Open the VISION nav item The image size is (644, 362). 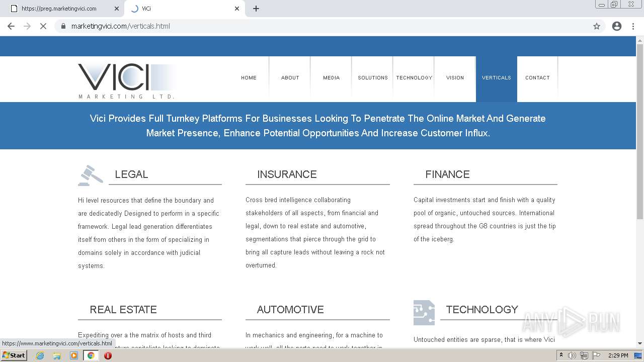(x=455, y=78)
